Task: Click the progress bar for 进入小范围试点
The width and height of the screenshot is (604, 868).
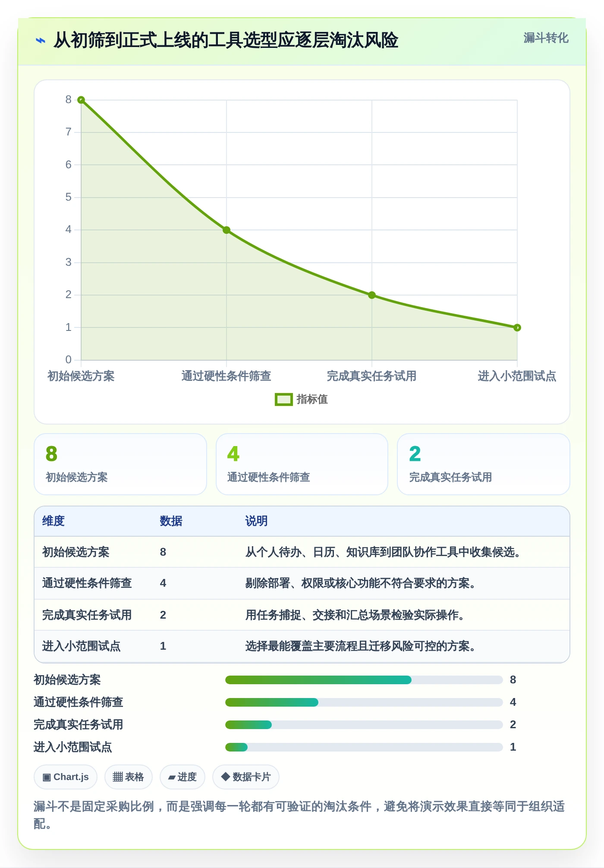Action: point(364,747)
